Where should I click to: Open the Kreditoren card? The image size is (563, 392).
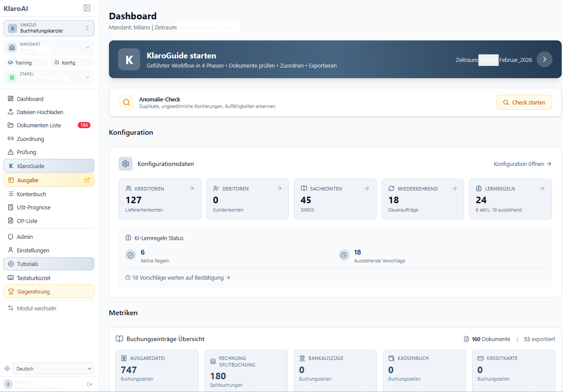coord(160,199)
